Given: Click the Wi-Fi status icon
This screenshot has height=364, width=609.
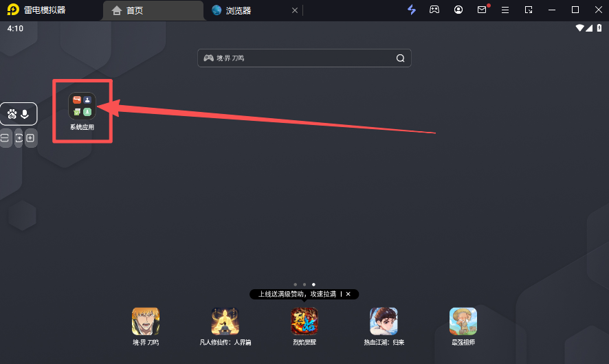Looking at the screenshot, I should (x=580, y=28).
